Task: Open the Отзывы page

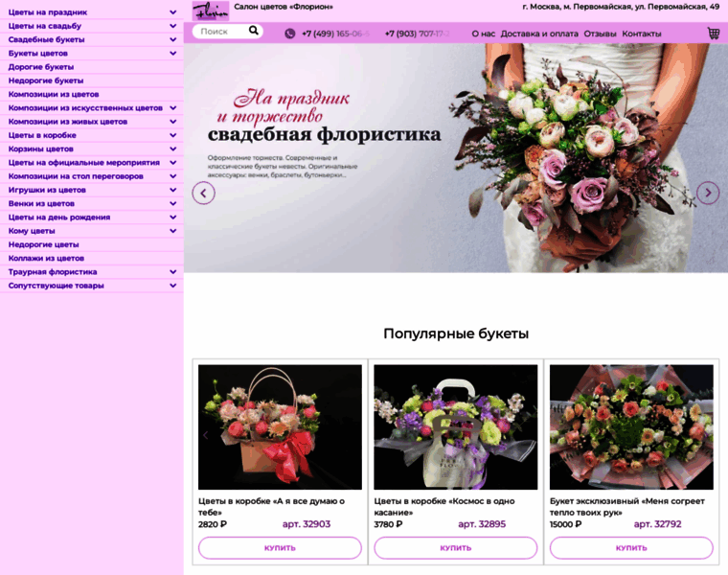Action: [600, 34]
